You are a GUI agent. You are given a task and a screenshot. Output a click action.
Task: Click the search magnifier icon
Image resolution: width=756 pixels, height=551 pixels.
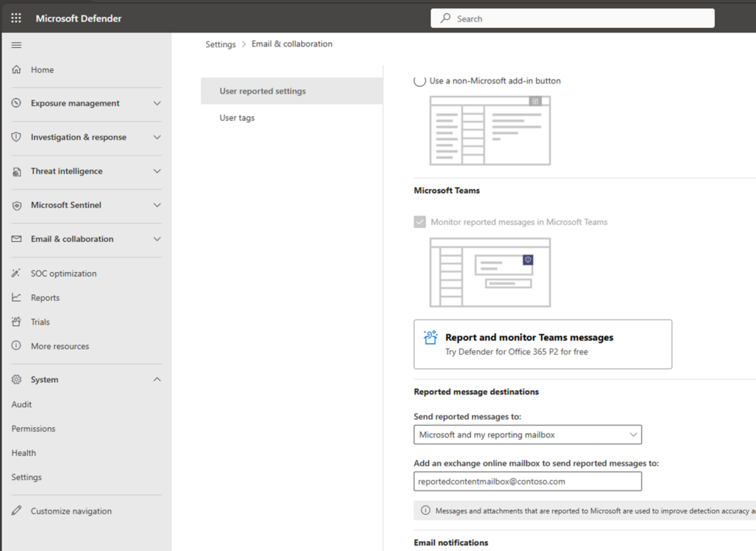coord(445,18)
